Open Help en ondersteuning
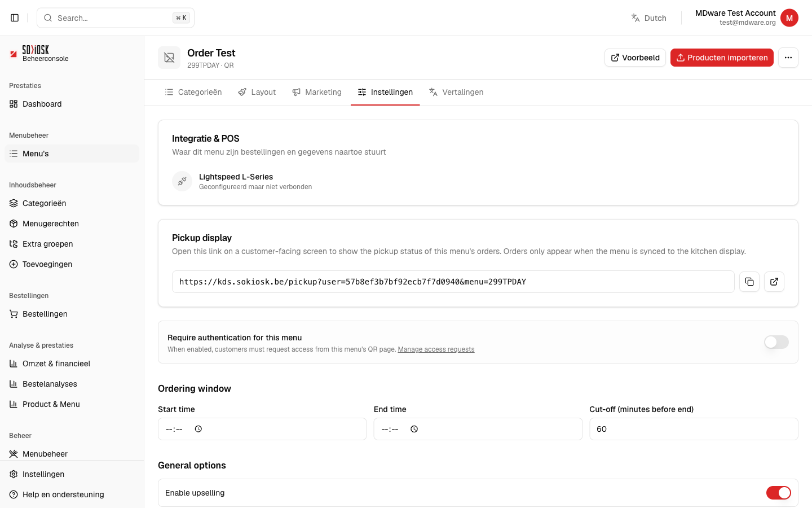This screenshot has width=812, height=508. (x=72, y=494)
